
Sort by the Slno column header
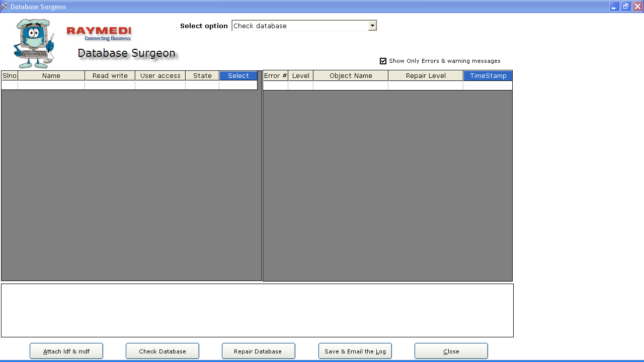10,76
